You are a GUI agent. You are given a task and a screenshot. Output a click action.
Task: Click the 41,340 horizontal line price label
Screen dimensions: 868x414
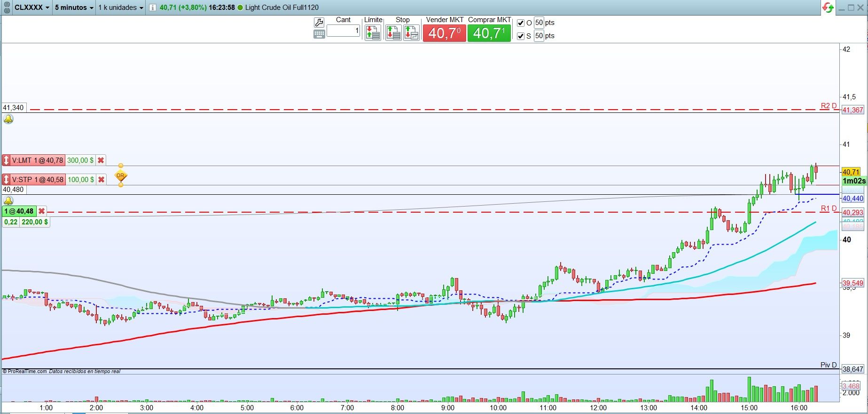pos(13,108)
